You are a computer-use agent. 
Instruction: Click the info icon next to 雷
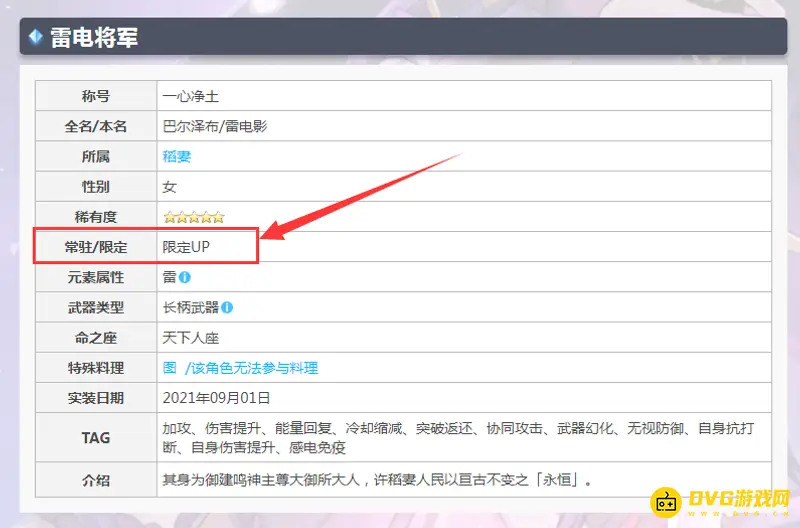(x=185, y=277)
